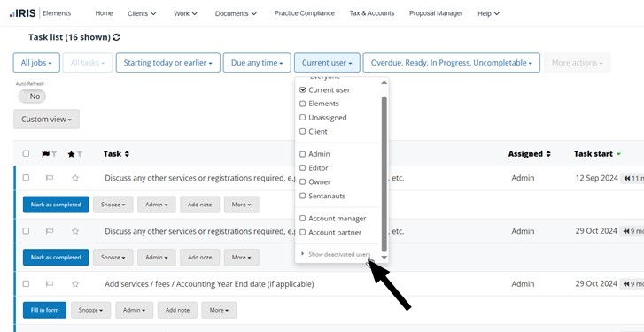Star the Add services / fees task

(x=75, y=283)
